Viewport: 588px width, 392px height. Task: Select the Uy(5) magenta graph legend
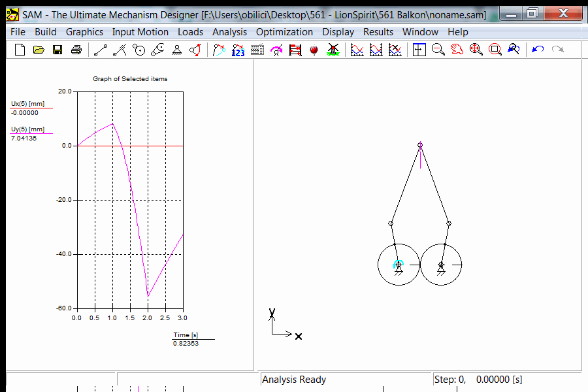(27, 129)
